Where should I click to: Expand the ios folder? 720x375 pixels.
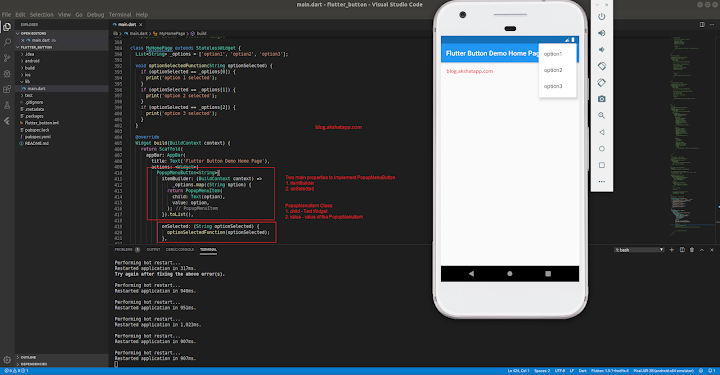pyautogui.click(x=28, y=74)
